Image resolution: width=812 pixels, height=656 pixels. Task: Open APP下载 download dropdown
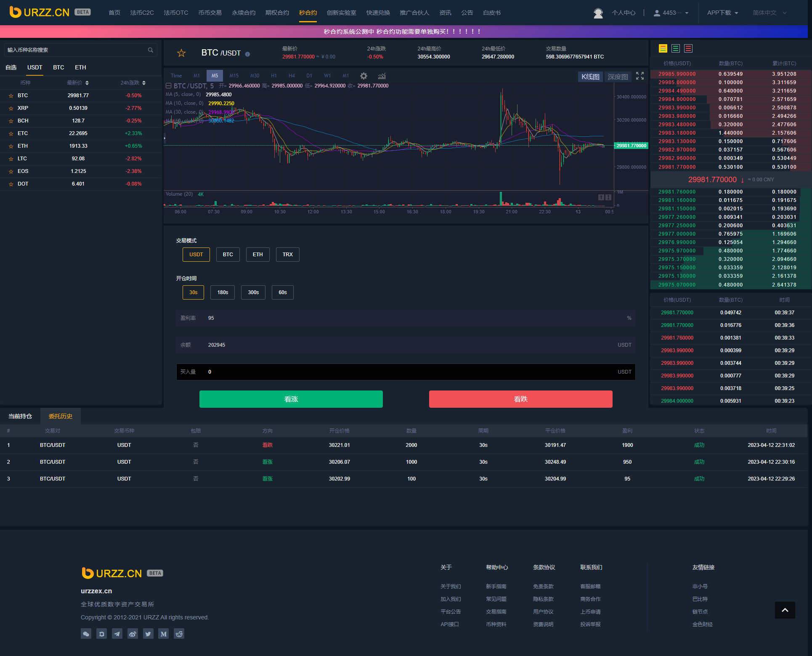[722, 13]
